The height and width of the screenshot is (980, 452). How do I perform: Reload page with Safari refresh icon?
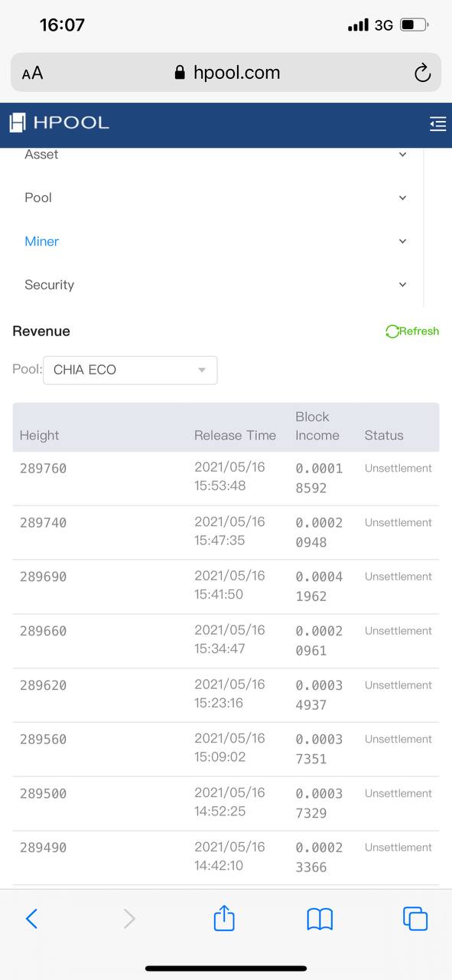(422, 73)
